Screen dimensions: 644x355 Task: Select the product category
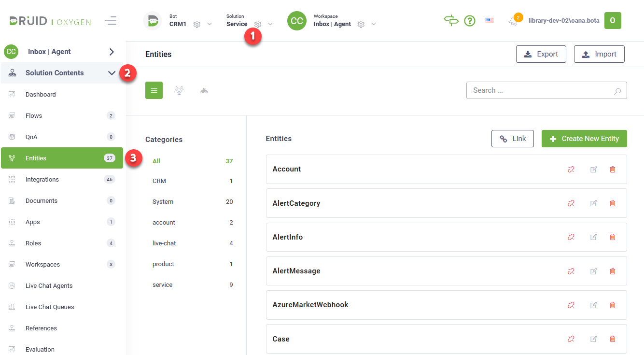click(193, 264)
